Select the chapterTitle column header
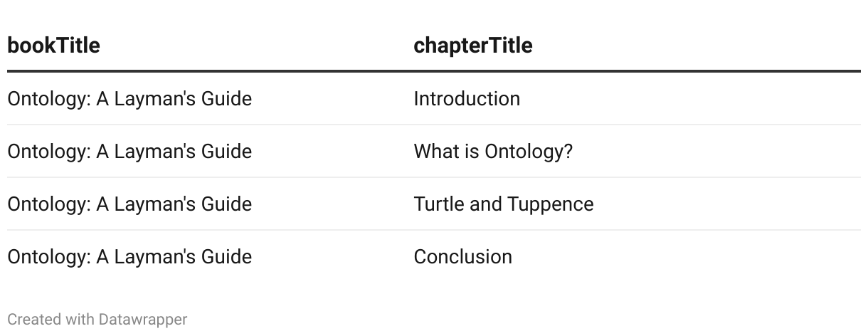 pyautogui.click(x=473, y=46)
